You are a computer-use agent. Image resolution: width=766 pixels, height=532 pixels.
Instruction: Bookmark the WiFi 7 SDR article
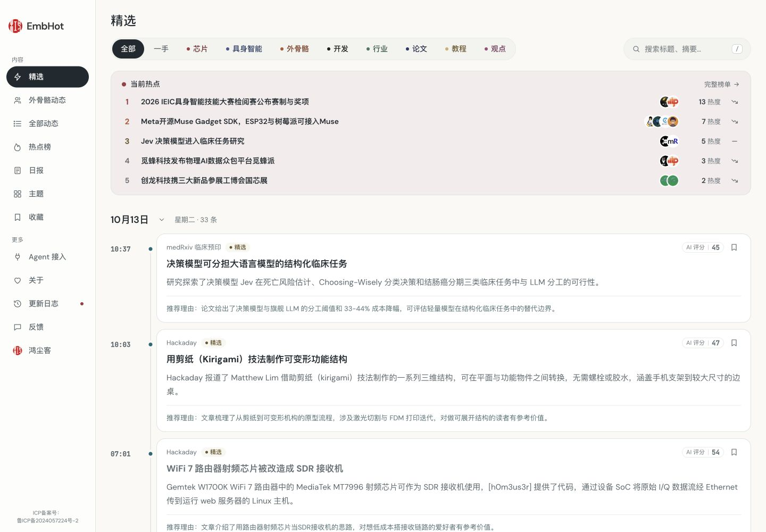pos(734,452)
